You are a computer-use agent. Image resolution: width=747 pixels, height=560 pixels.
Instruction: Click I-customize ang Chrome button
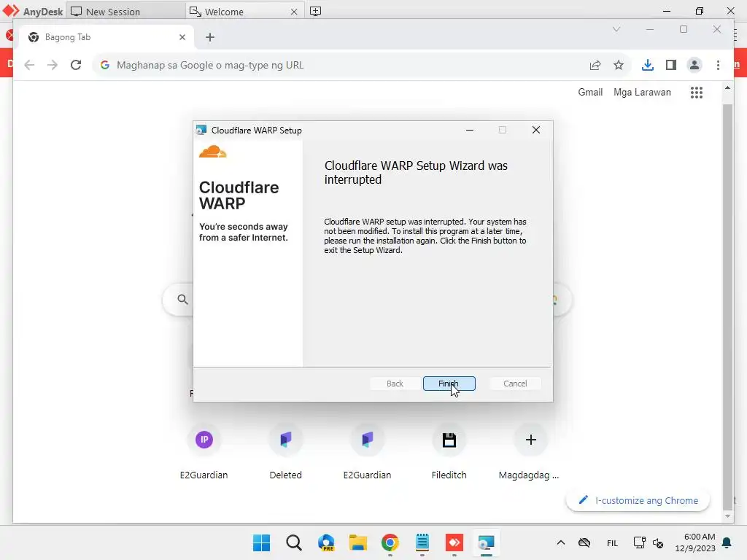point(638,500)
